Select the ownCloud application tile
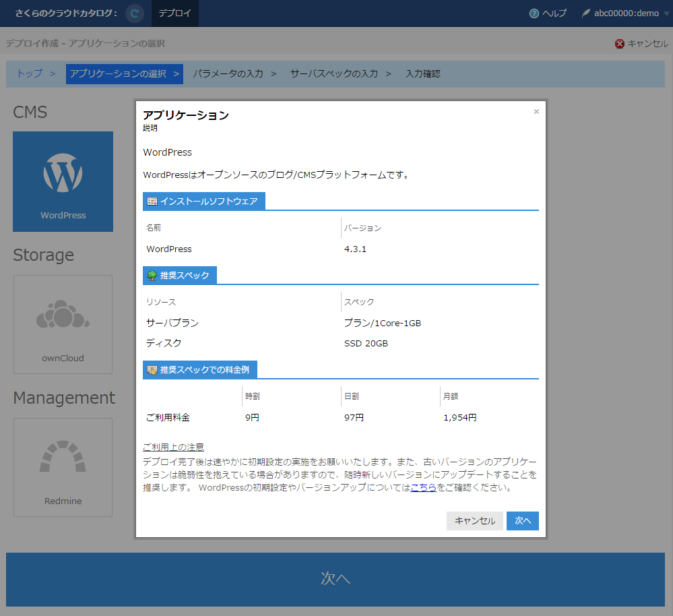This screenshot has height=616, width=673. pyautogui.click(x=63, y=325)
